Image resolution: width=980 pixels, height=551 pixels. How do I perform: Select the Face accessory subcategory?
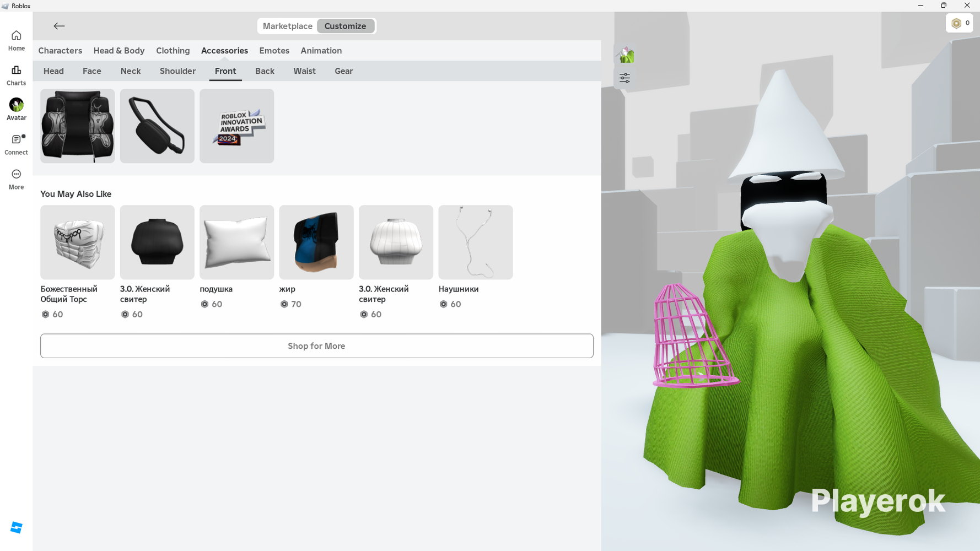[x=92, y=71]
